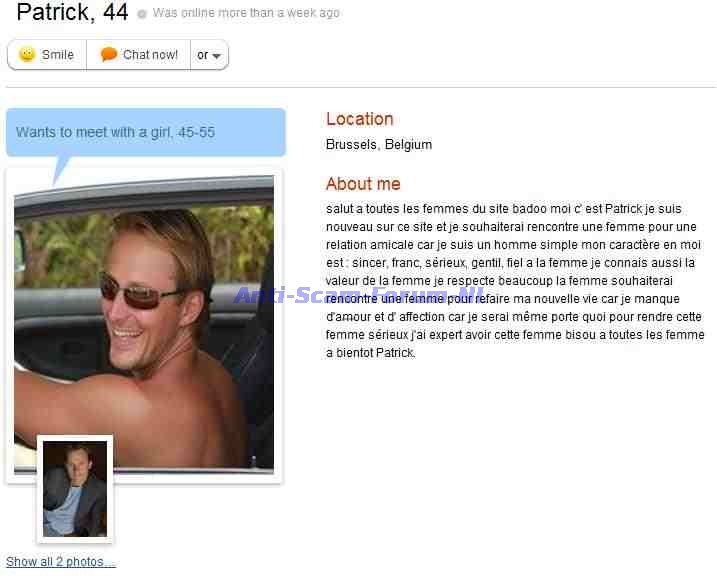Screen dimensions: 717x588
Task: Click the yellow smiley face icon
Action: click(27, 54)
